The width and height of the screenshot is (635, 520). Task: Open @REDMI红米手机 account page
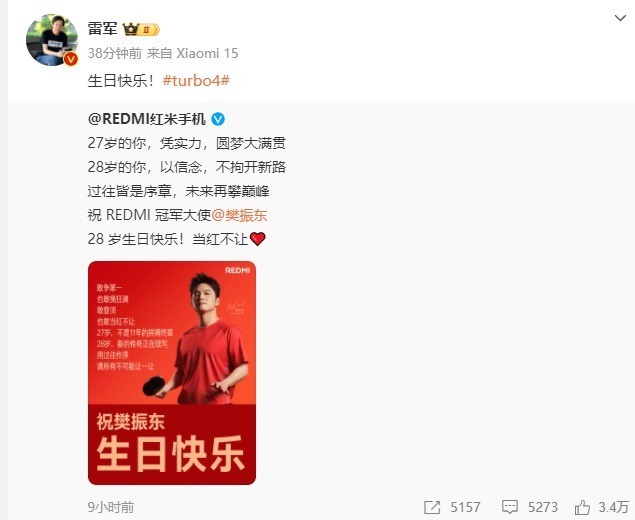147,119
